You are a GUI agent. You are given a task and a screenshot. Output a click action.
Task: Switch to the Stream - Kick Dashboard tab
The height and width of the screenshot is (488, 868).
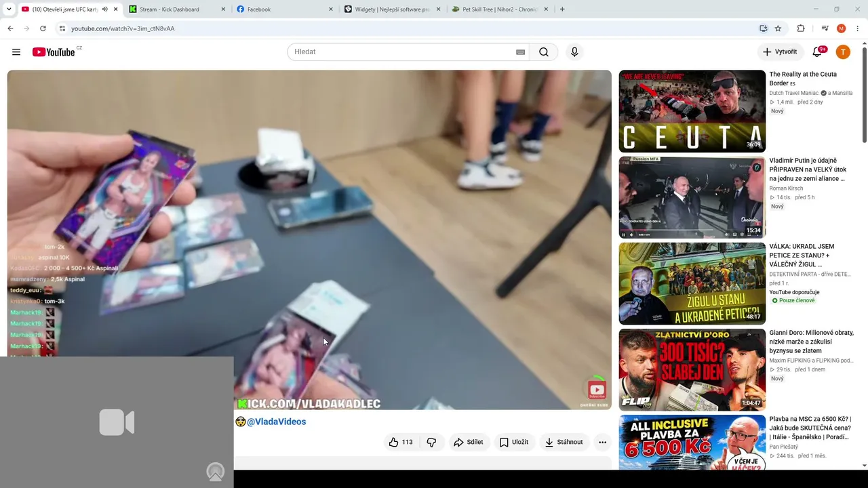click(175, 9)
